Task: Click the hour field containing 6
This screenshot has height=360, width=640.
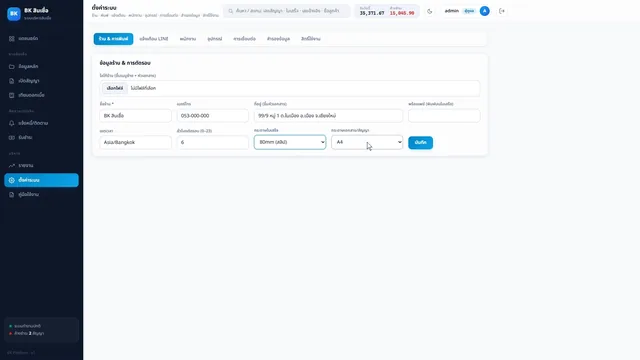Action: coord(213,142)
